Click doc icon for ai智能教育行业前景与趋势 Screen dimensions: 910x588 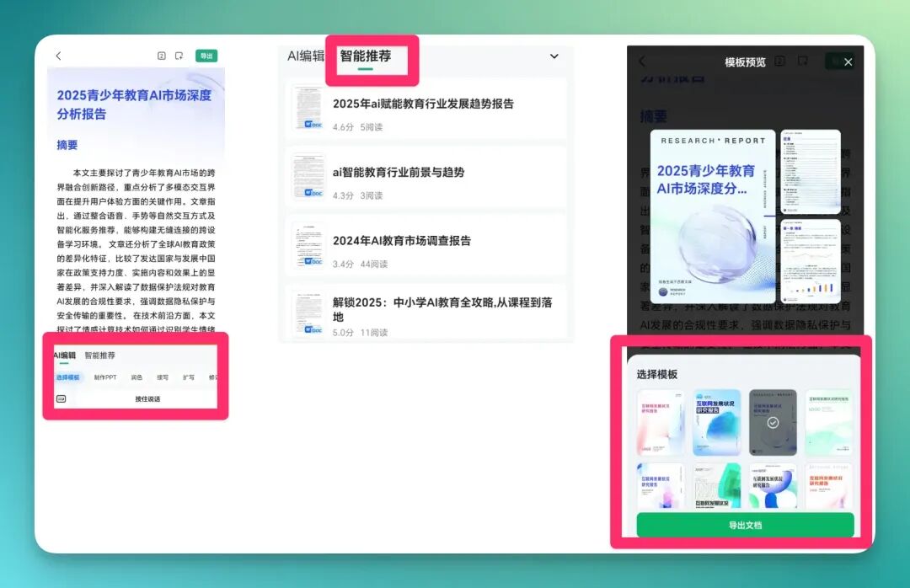(x=308, y=176)
